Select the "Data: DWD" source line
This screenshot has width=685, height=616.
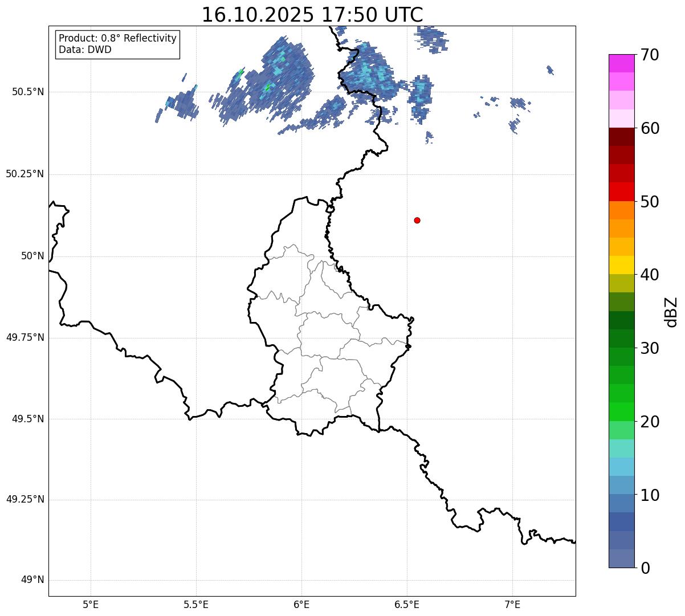coord(85,50)
